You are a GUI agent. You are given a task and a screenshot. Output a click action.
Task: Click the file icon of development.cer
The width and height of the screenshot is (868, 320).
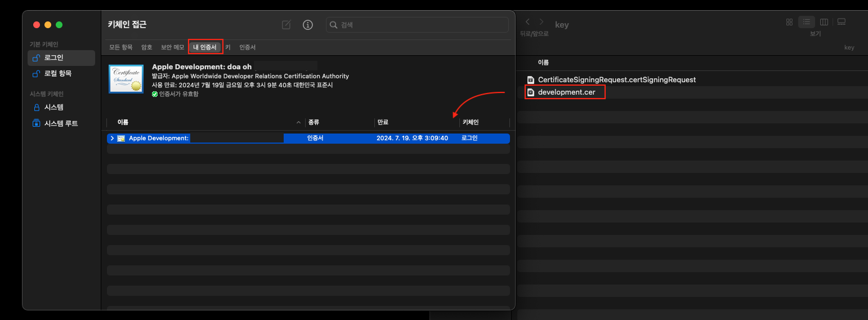click(x=530, y=92)
